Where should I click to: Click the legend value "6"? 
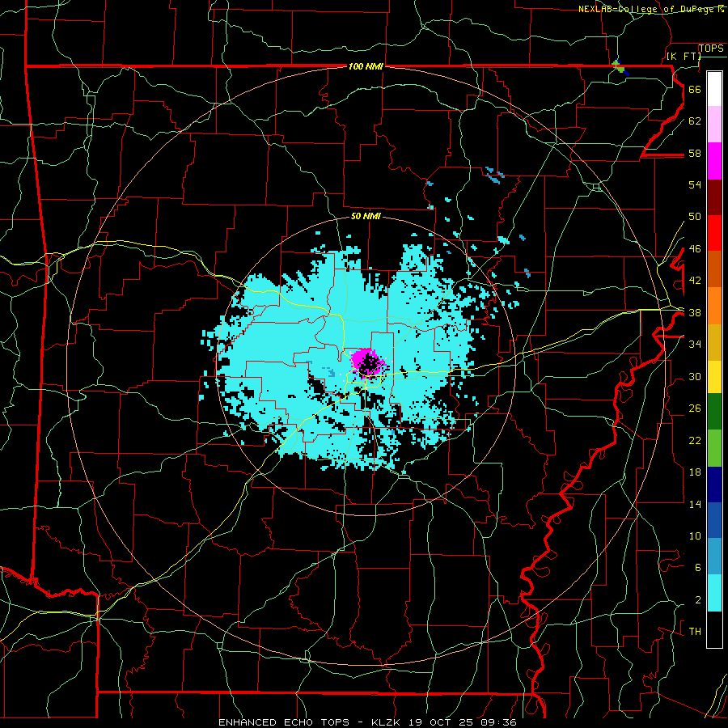click(697, 567)
